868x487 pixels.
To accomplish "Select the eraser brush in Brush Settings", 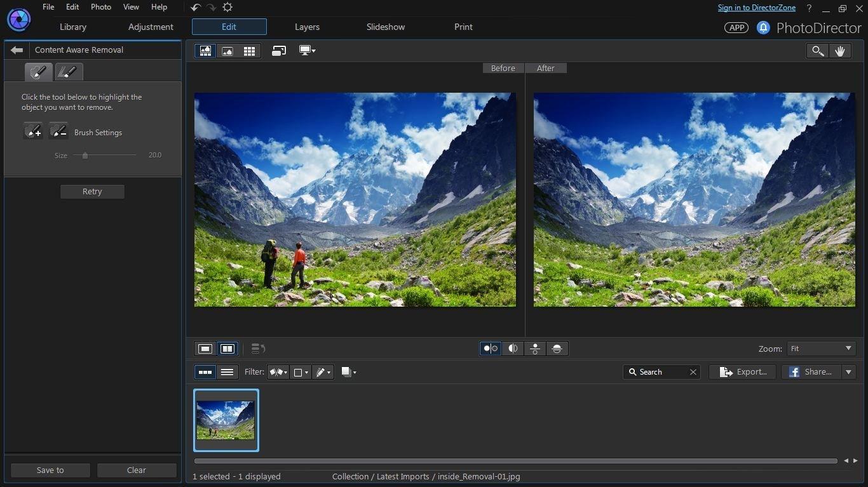I will coord(58,131).
